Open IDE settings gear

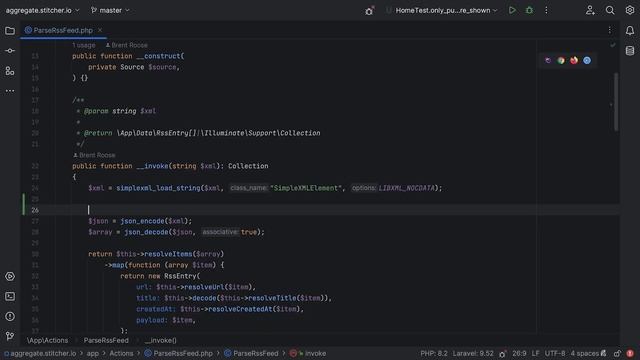click(x=630, y=10)
